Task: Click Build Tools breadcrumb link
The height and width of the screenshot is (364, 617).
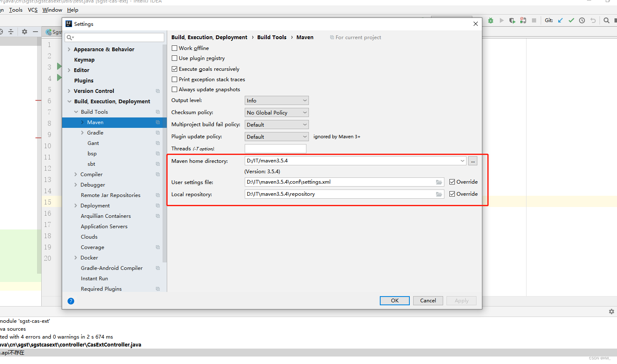Action: [x=272, y=37]
